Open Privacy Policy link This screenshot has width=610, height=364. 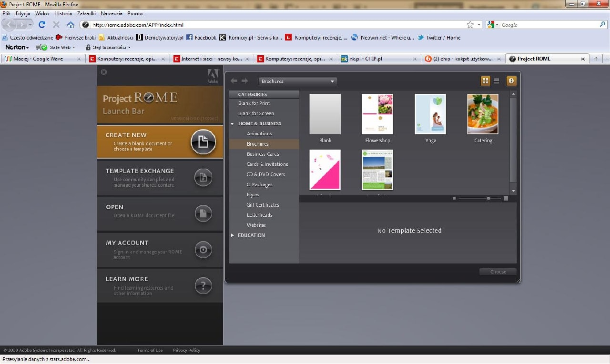186,350
